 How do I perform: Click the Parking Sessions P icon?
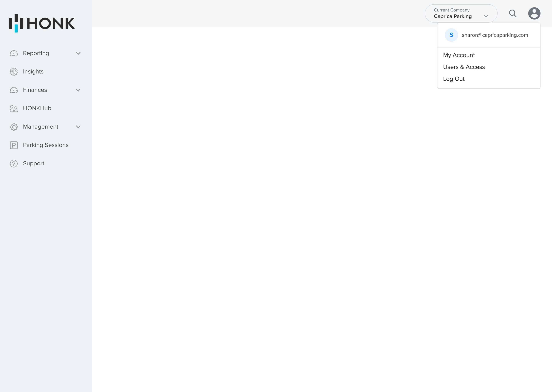coord(14,145)
